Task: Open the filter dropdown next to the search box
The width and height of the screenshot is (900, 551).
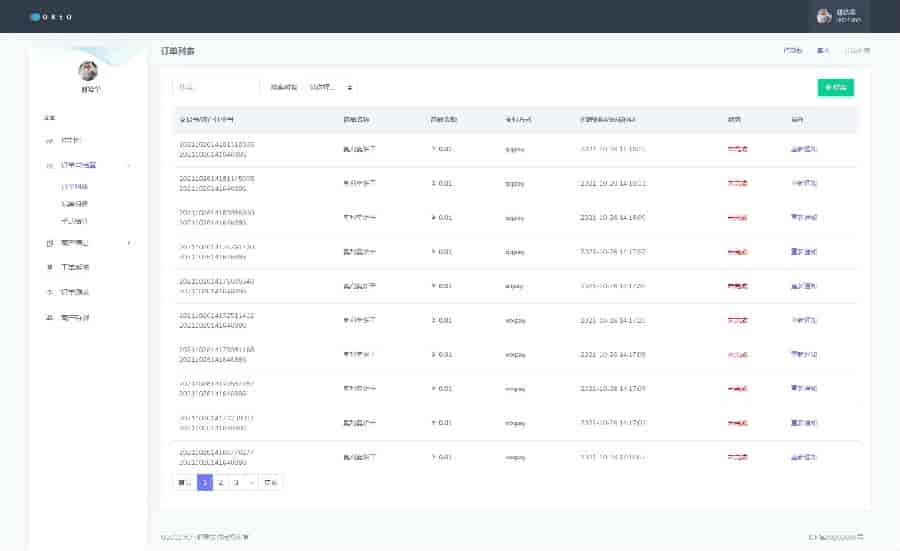Action: [x=331, y=88]
